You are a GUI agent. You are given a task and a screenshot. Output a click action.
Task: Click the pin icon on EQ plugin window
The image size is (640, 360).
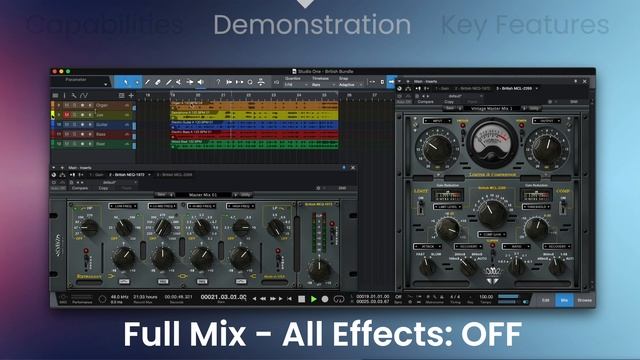(x=344, y=167)
